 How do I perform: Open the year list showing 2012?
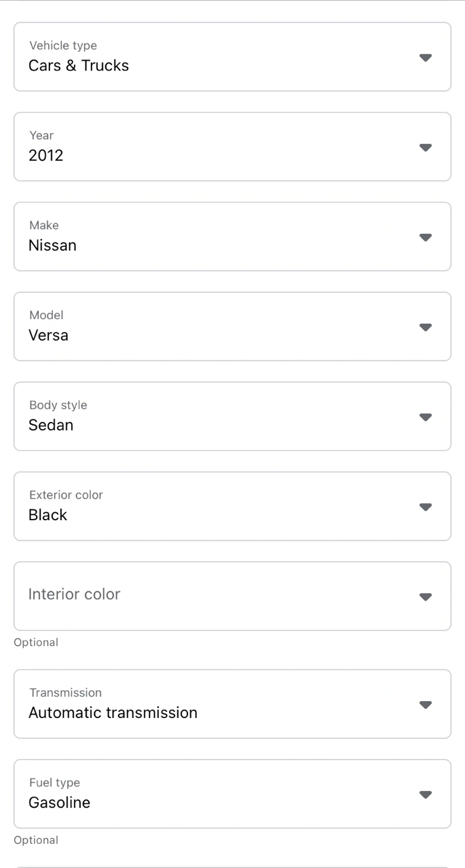point(46,156)
